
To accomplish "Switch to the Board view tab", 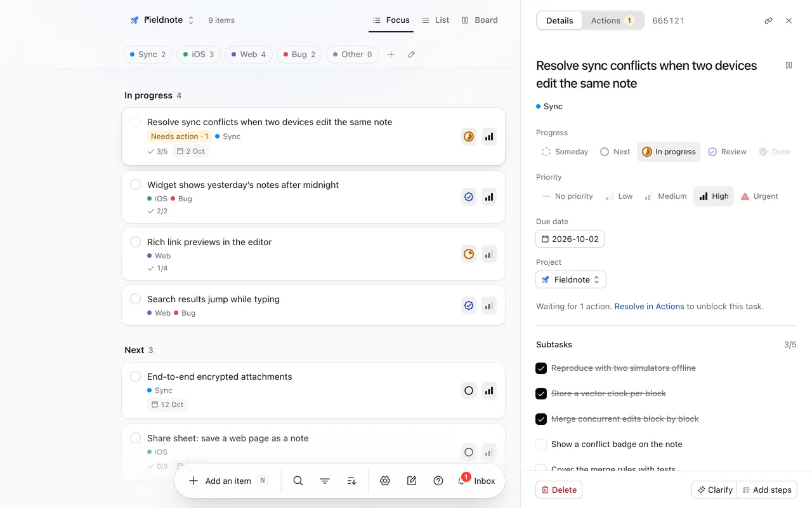I will tap(480, 20).
